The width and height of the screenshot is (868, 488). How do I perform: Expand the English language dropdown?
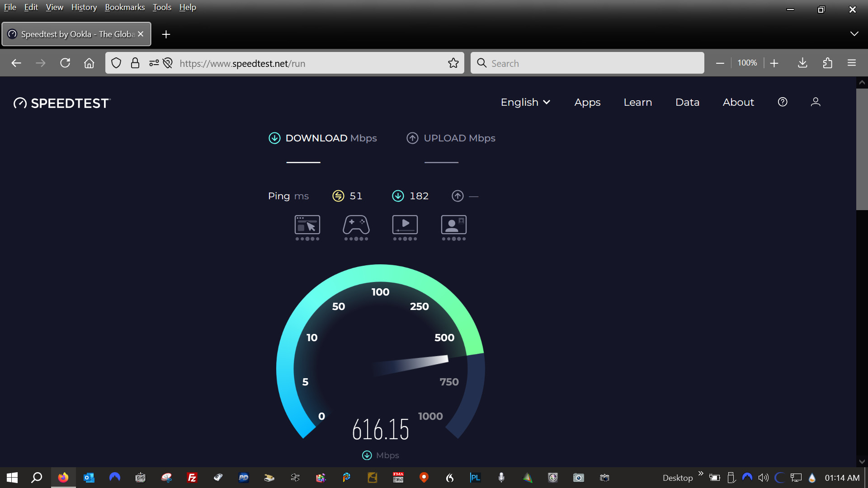(x=525, y=103)
